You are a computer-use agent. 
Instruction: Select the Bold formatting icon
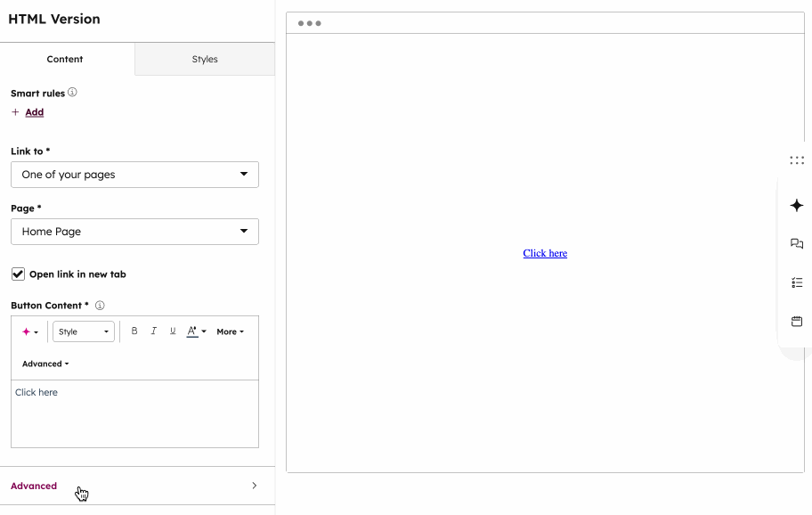[x=134, y=331]
